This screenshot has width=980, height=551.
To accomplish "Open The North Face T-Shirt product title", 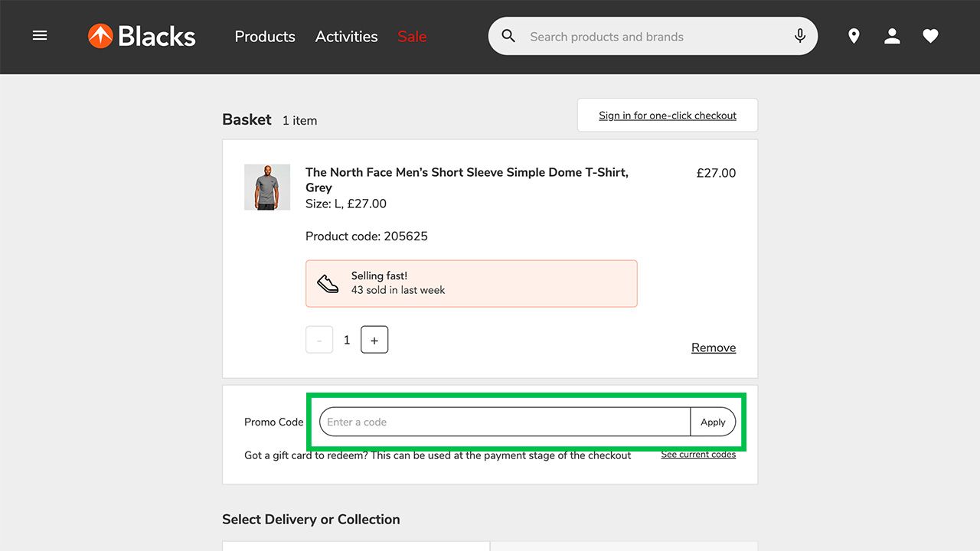I will point(467,180).
